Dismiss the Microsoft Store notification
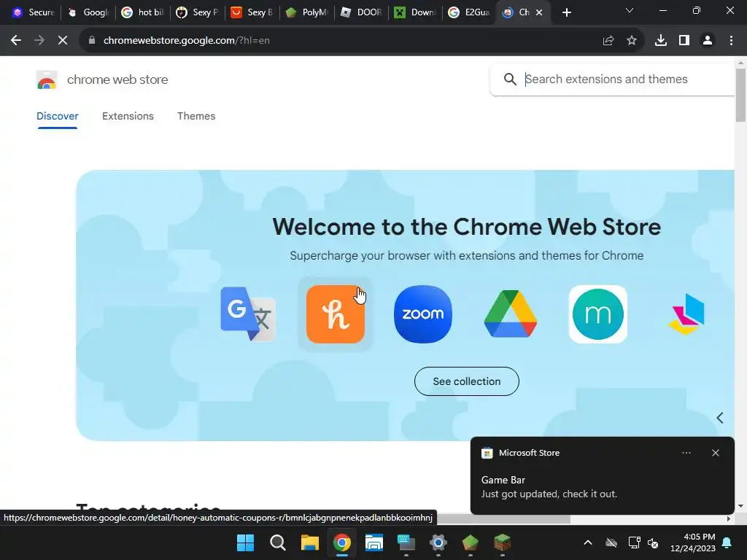Viewport: 747px width, 560px height. [716, 453]
